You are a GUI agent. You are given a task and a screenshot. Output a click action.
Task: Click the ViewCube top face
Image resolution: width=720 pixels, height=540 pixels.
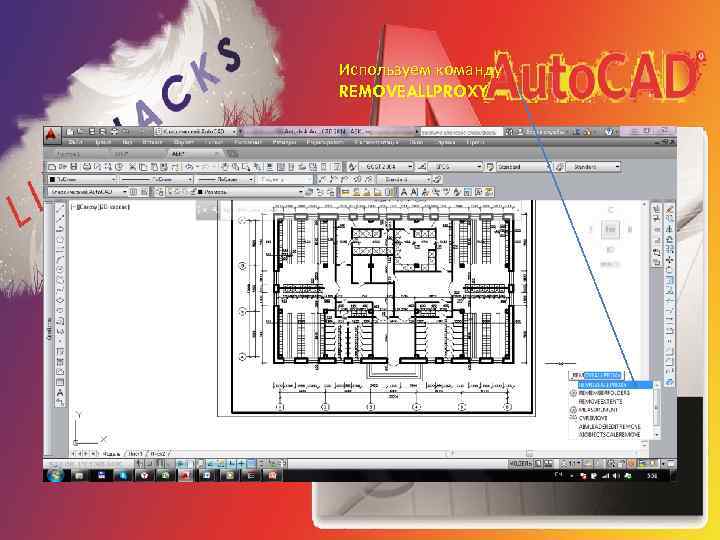[610, 229]
